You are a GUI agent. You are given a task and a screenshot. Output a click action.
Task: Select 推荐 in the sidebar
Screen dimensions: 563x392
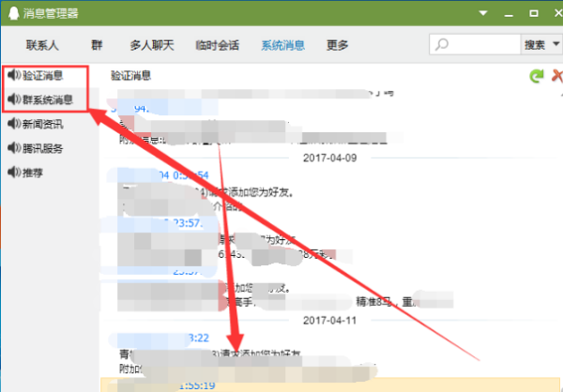(33, 173)
